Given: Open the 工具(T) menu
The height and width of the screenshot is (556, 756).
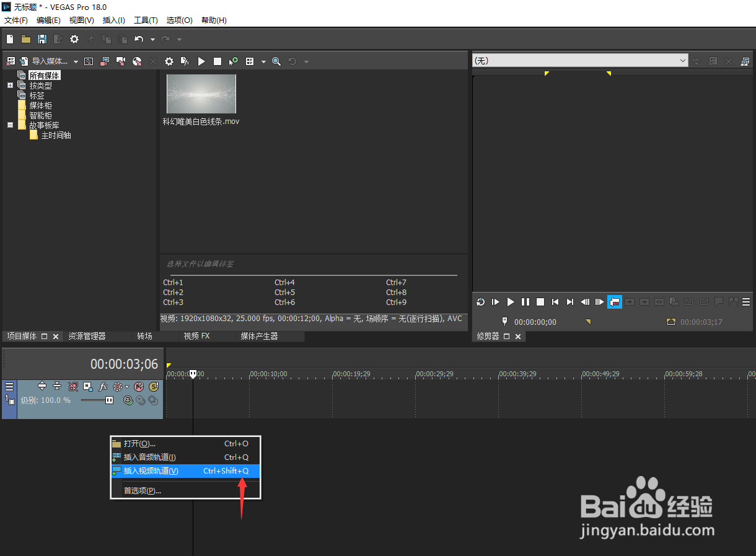Looking at the screenshot, I should pyautogui.click(x=146, y=20).
